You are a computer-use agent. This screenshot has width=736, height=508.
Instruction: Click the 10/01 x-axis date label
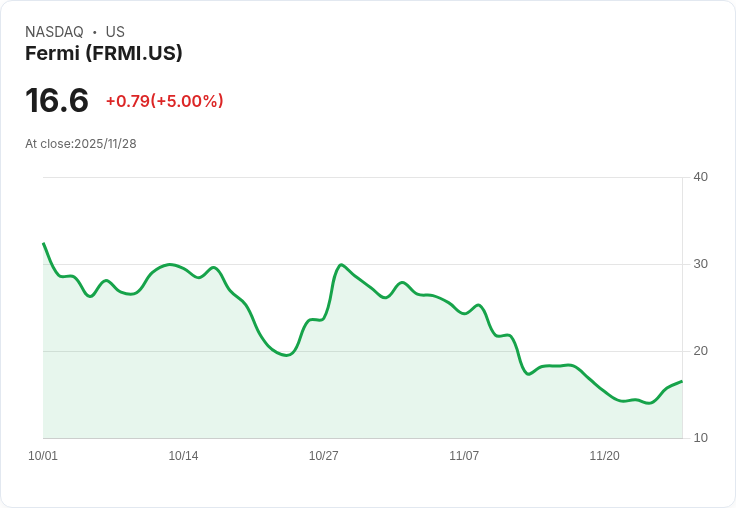click(43, 455)
